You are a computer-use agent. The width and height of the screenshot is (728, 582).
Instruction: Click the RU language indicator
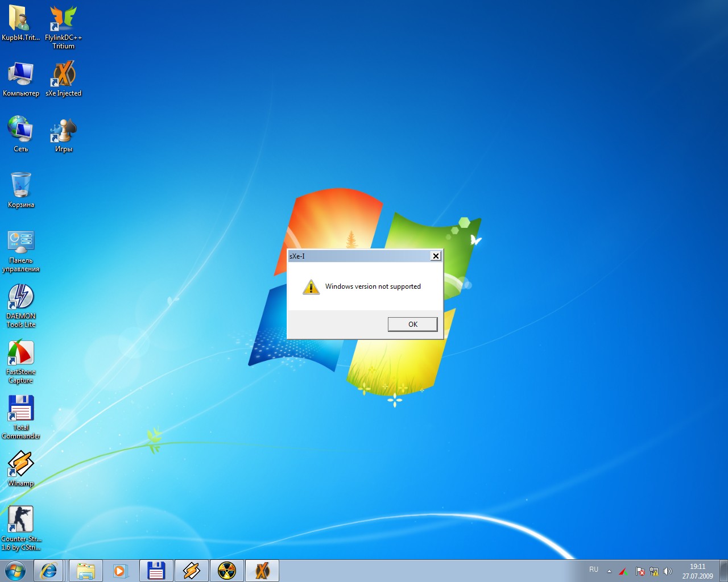coord(594,569)
